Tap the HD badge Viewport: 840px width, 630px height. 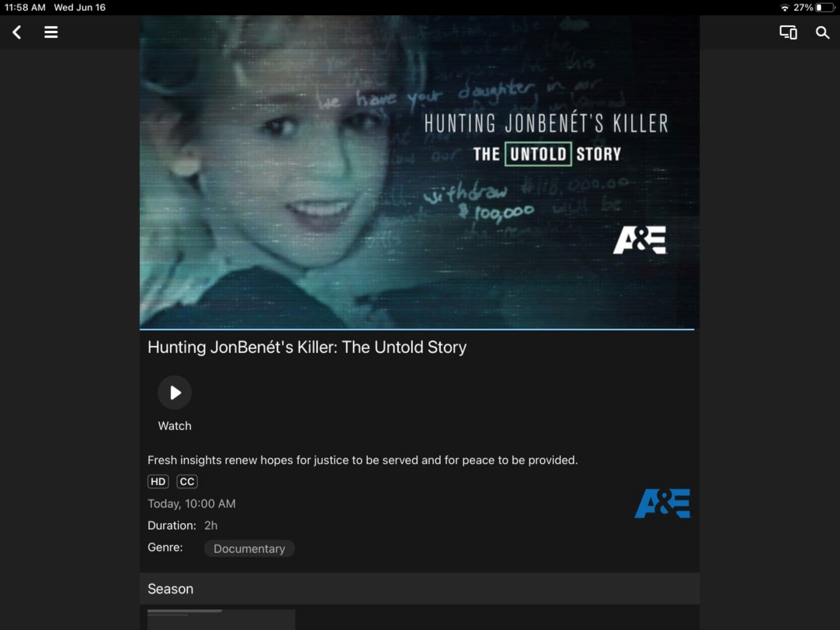[158, 481]
